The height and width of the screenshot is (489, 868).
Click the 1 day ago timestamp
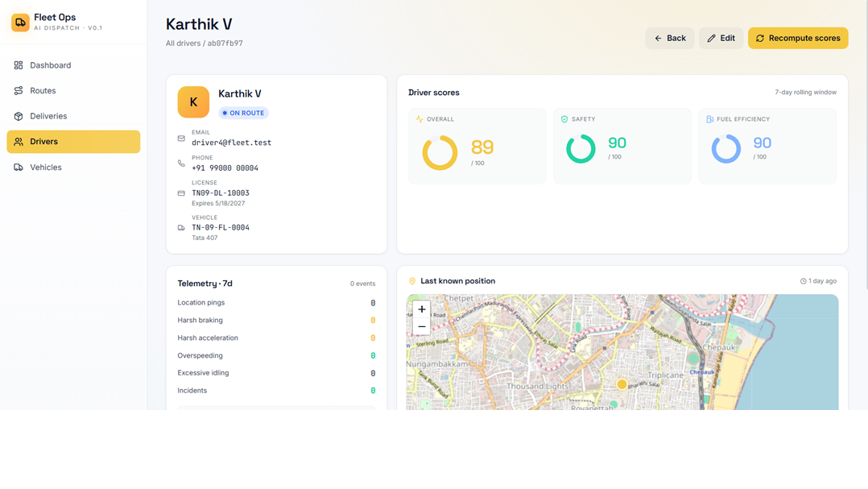(x=823, y=281)
